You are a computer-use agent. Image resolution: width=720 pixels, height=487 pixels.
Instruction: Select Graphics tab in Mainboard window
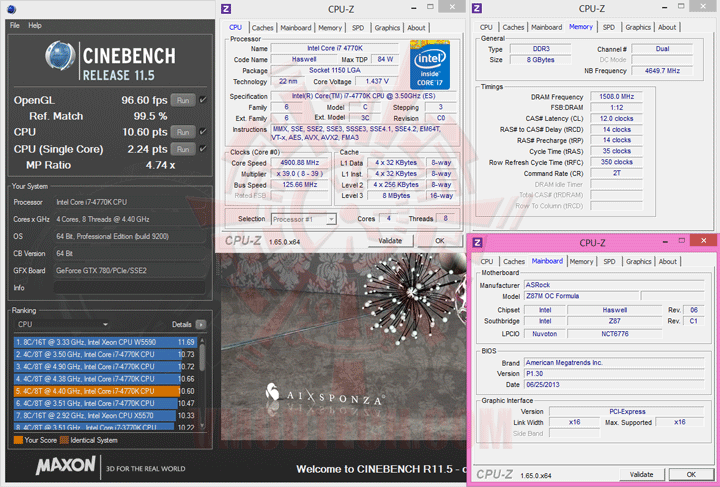(638, 261)
